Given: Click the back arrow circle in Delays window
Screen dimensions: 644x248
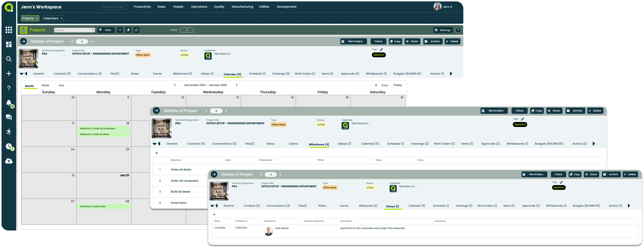Looking at the screenshot, I should 214,174.
